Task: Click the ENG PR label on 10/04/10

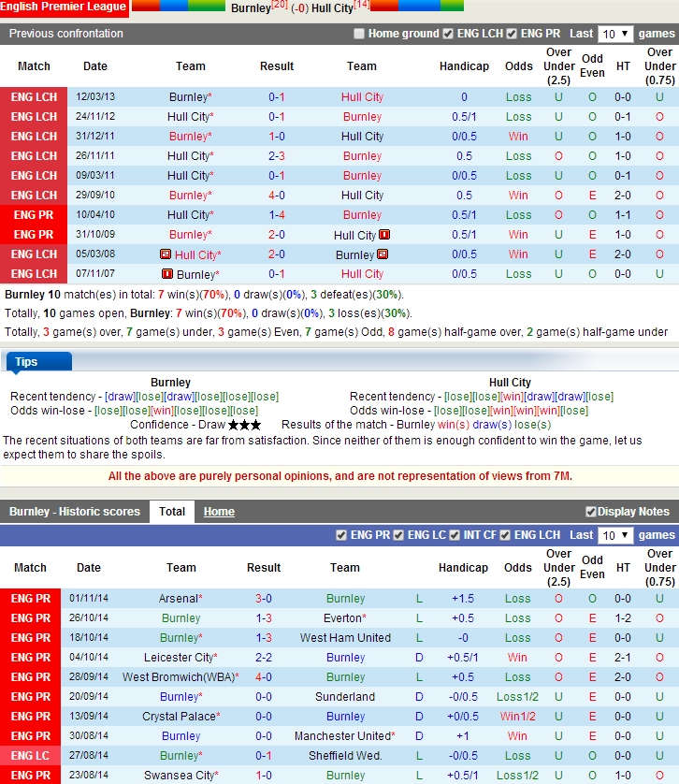Action: click(34, 215)
